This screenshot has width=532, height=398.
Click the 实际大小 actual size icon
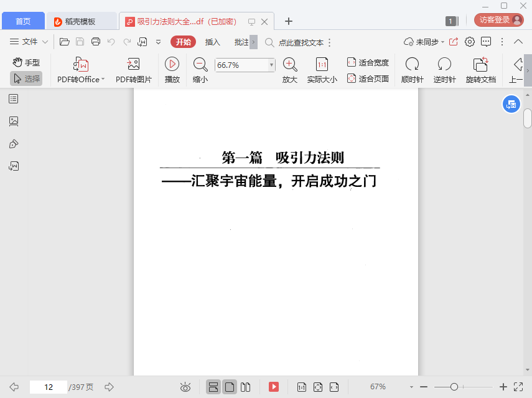322,64
